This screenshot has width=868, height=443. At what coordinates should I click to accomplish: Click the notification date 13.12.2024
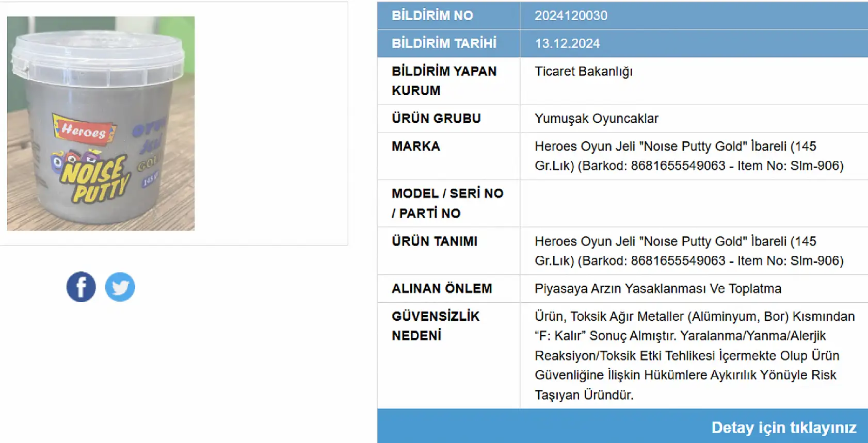click(567, 43)
